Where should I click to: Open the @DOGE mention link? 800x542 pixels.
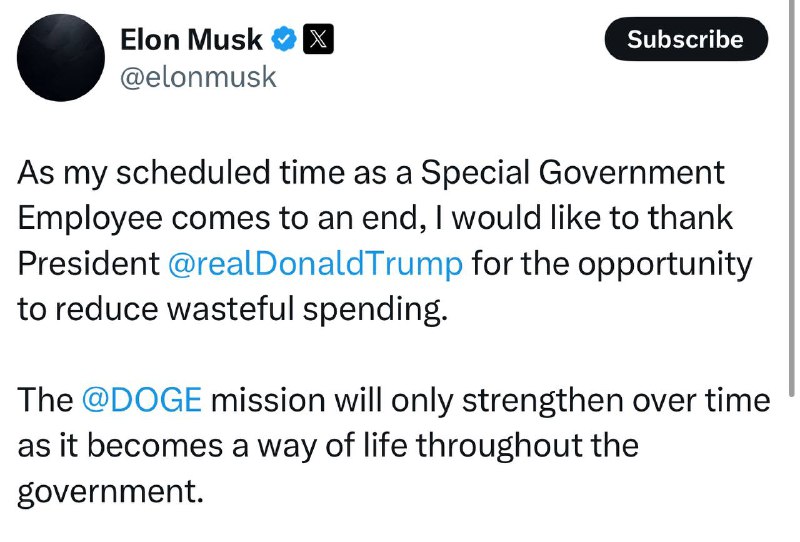coord(141,400)
